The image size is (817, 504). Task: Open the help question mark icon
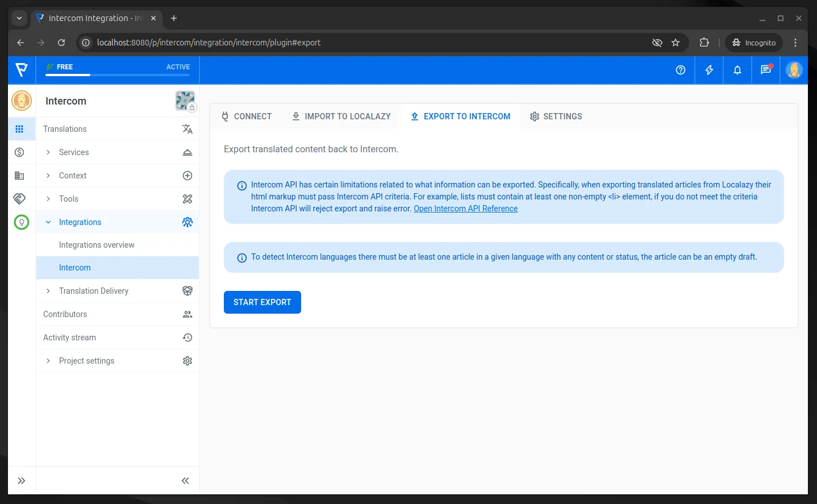(680, 70)
